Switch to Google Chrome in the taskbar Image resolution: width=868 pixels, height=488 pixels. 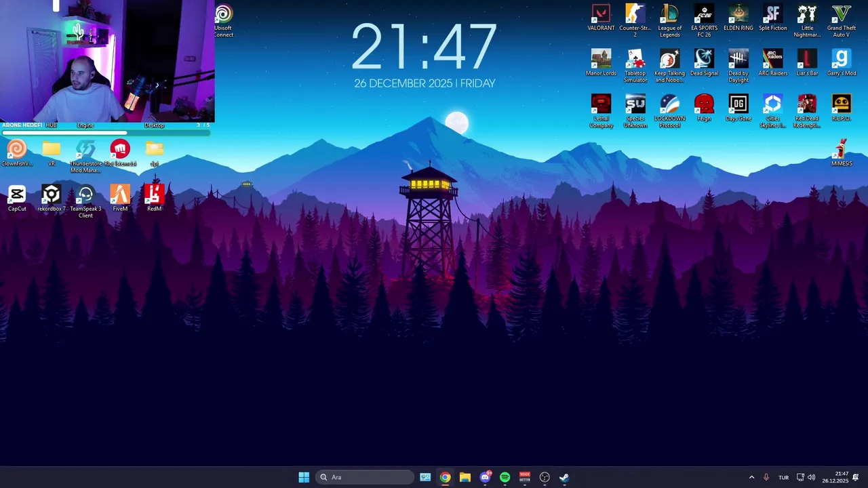click(x=445, y=477)
